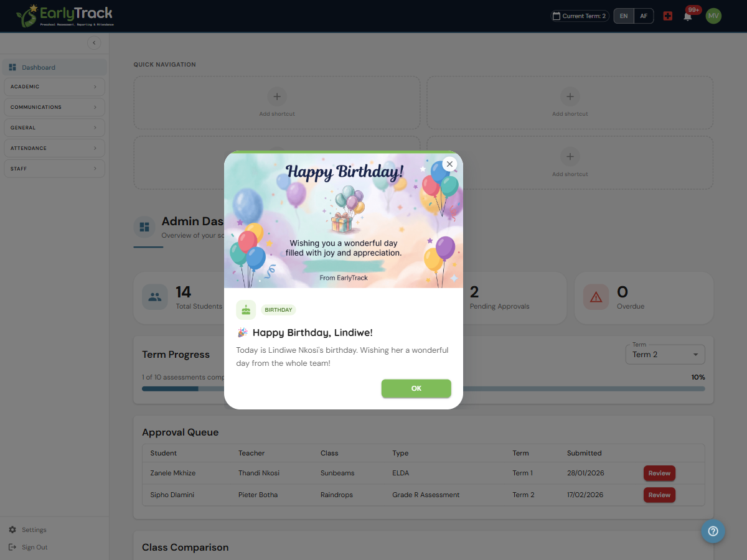Image resolution: width=747 pixels, height=560 pixels.
Task: Click the Dashboard grid icon in sidebar
Action: pos(12,67)
